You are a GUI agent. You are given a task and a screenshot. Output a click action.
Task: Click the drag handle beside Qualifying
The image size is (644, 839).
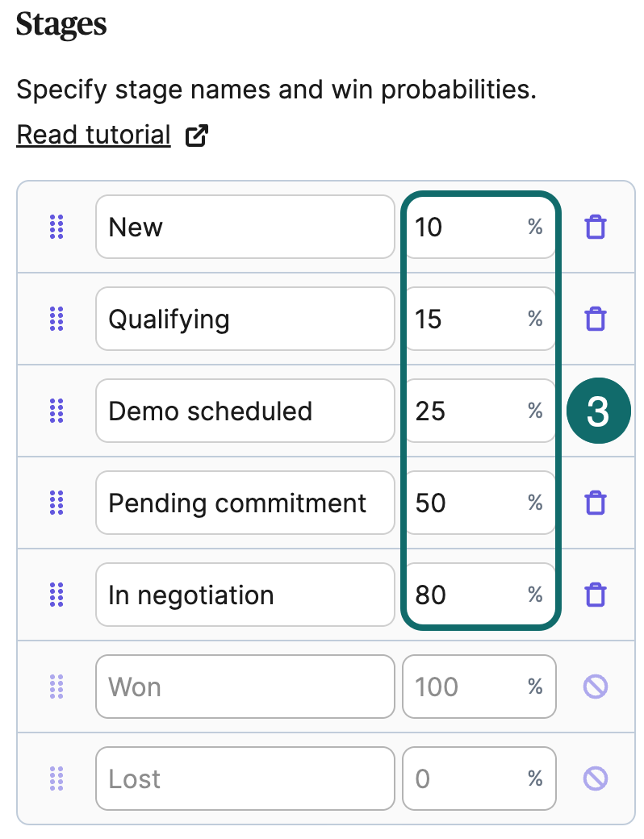point(56,319)
